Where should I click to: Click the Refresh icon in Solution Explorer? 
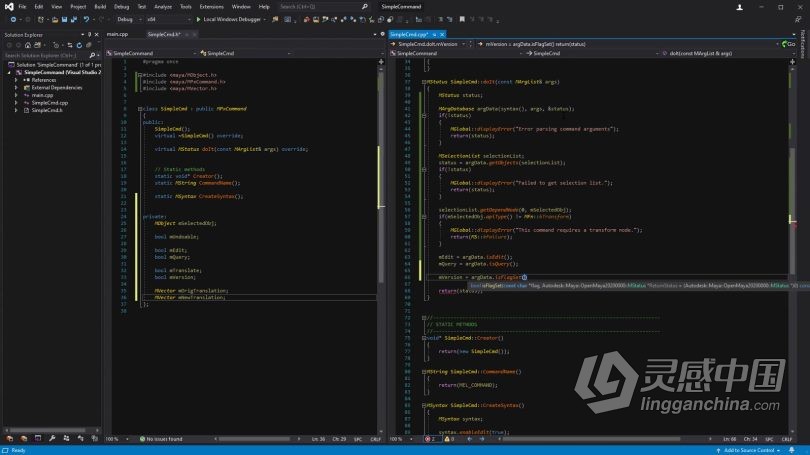pyautogui.click(x=79, y=45)
